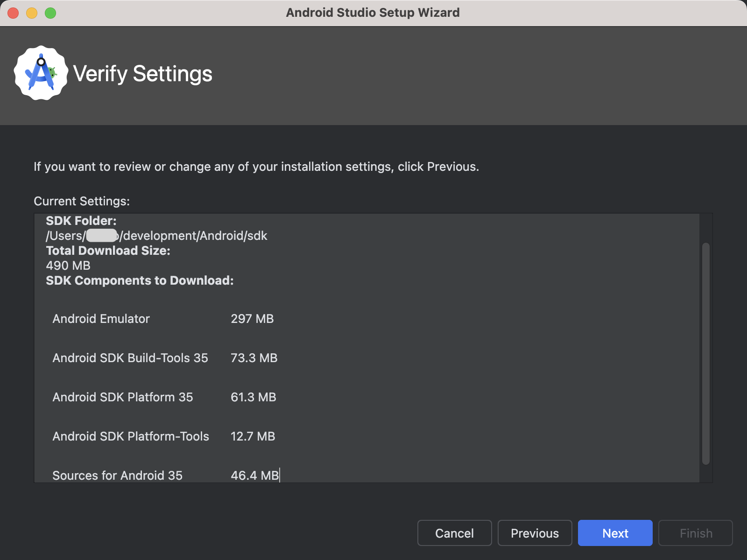Click the Android Studio logo icon
Screen dimensions: 747x560
point(41,73)
